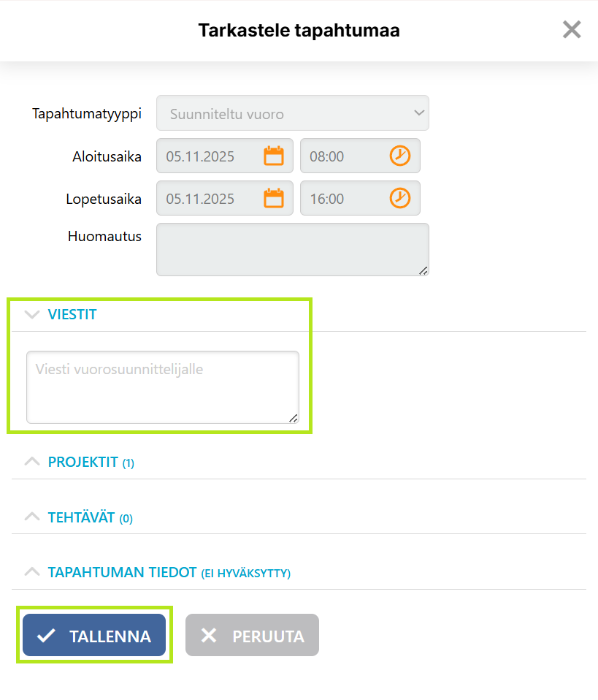The height and width of the screenshot is (700, 598).
Task: Click the Lopetusaika date field 05.11.2025
Action: click(x=224, y=198)
